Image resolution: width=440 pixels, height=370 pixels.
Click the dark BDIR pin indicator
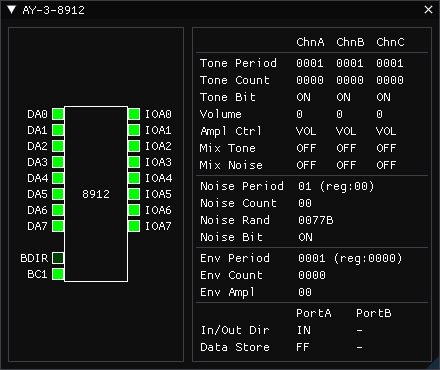[x=58, y=258]
